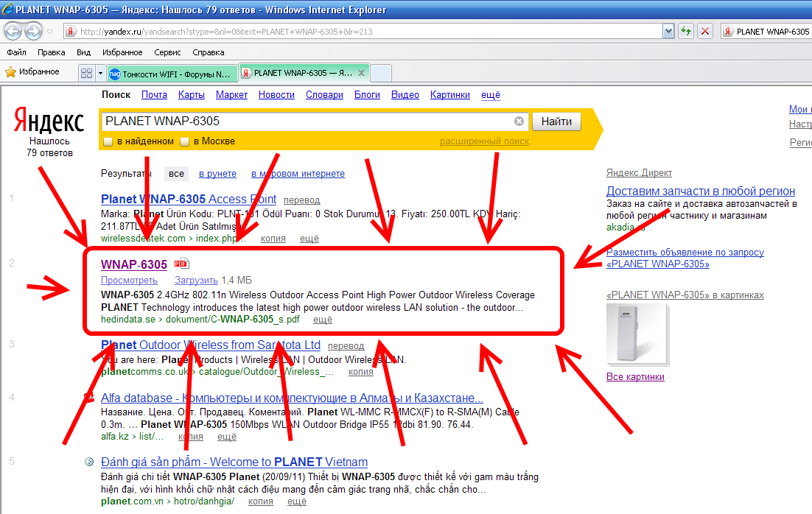
Task: Open the расширенный поиск link
Action: point(484,141)
